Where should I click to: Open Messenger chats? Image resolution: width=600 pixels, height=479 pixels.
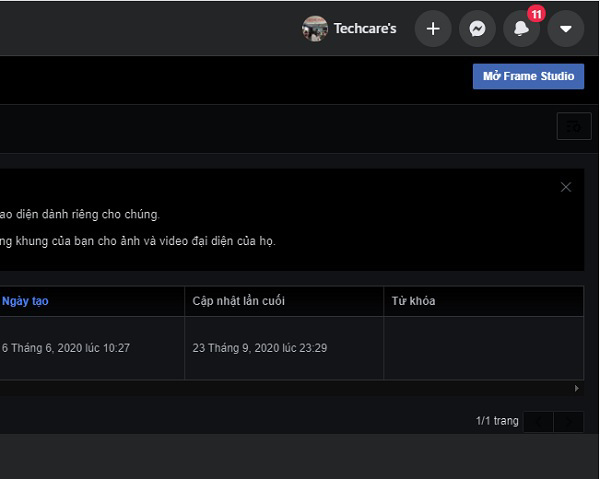(x=477, y=29)
